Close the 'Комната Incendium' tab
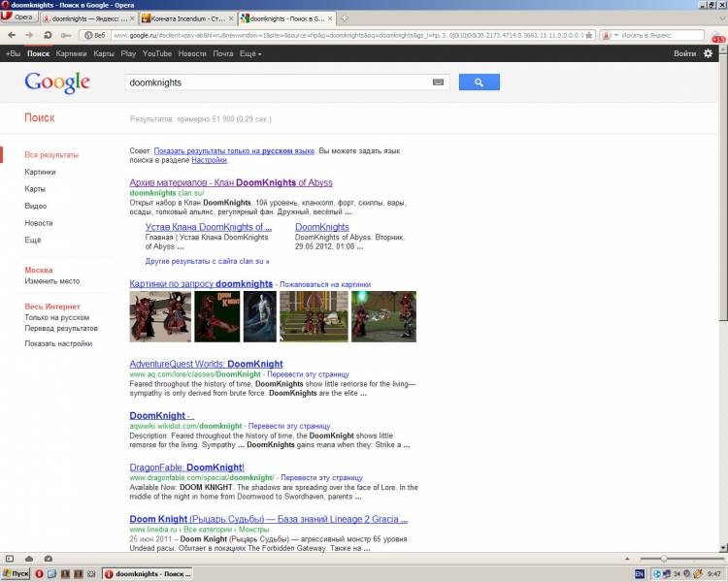728x582 pixels. [231, 18]
